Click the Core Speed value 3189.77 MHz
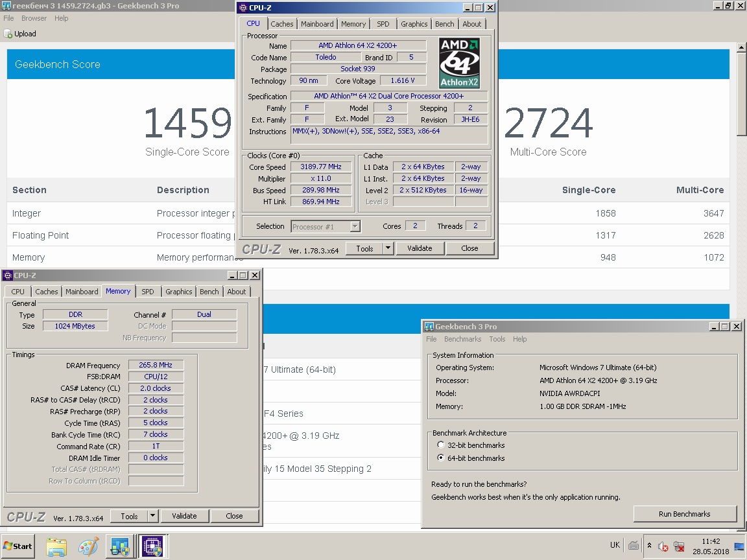 pos(320,167)
